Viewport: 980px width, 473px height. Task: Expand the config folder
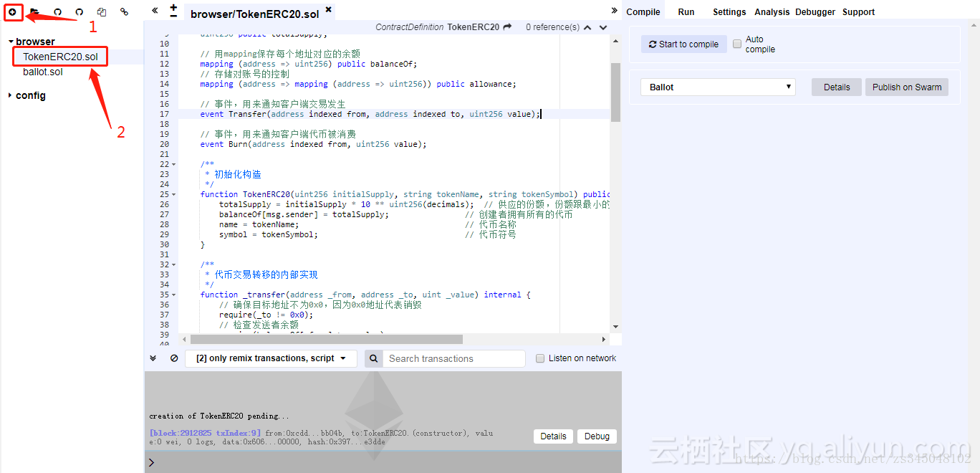click(x=10, y=95)
